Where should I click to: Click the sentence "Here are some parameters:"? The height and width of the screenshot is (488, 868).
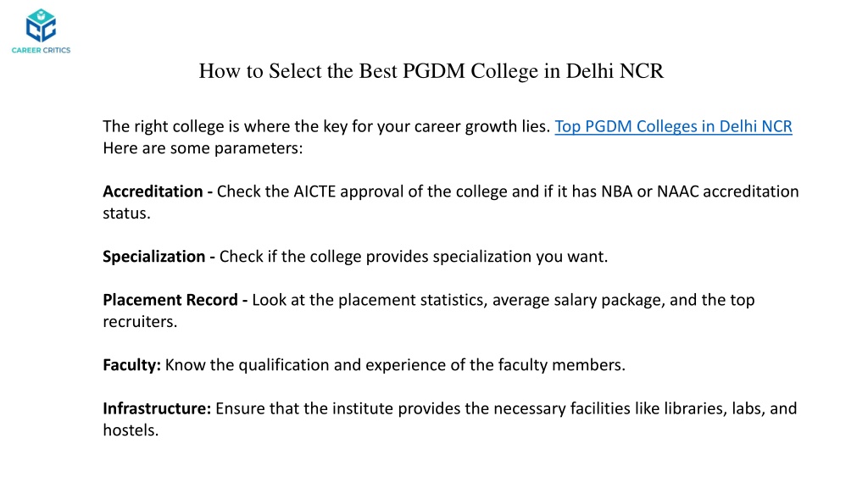coord(203,148)
